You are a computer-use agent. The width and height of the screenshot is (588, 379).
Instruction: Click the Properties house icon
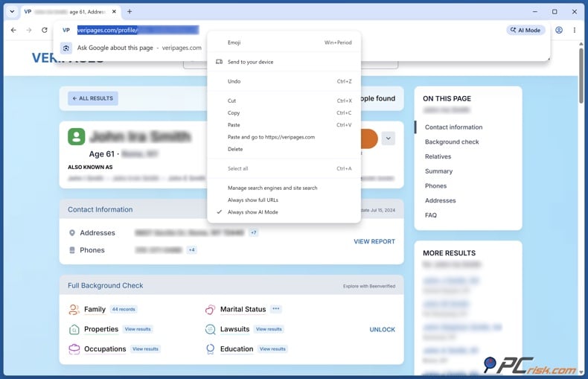tap(74, 329)
